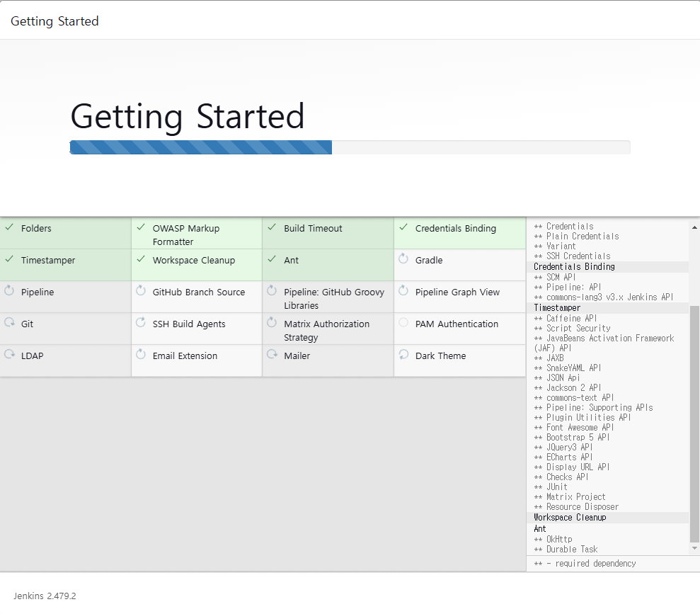Image resolution: width=700 pixels, height=614 pixels.
Task: Click the 'Dark Theme' plugin name
Action: [440, 356]
